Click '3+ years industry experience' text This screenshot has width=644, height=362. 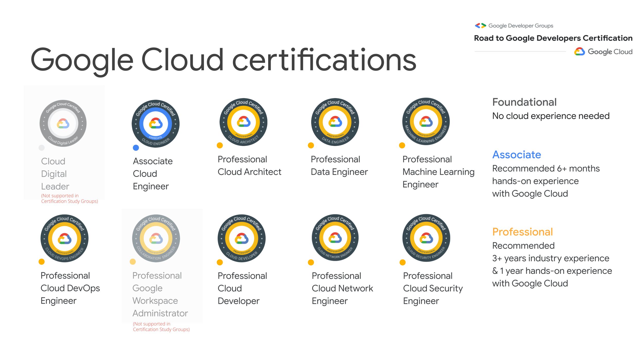[551, 258]
